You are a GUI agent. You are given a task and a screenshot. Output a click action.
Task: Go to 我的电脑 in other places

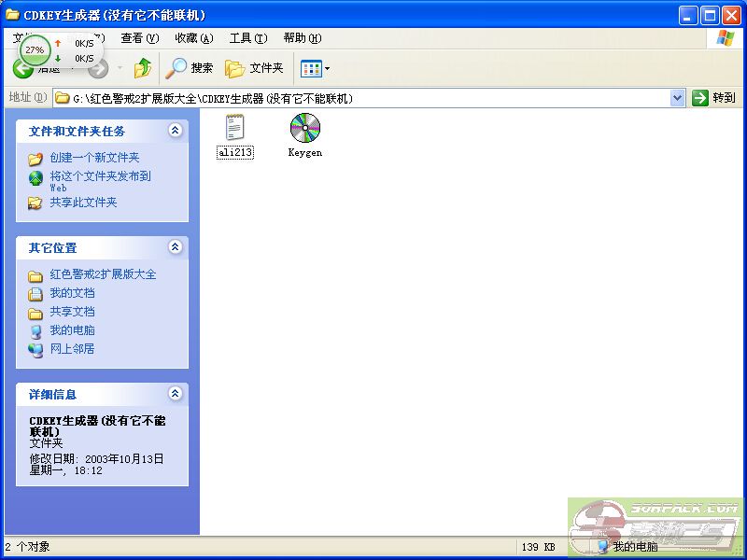(72, 330)
